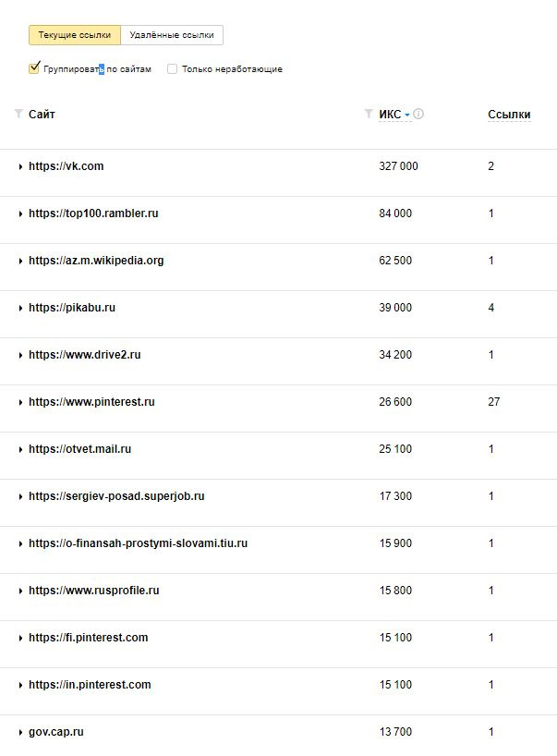Switch to the Текущие ссылки tab

(75, 35)
